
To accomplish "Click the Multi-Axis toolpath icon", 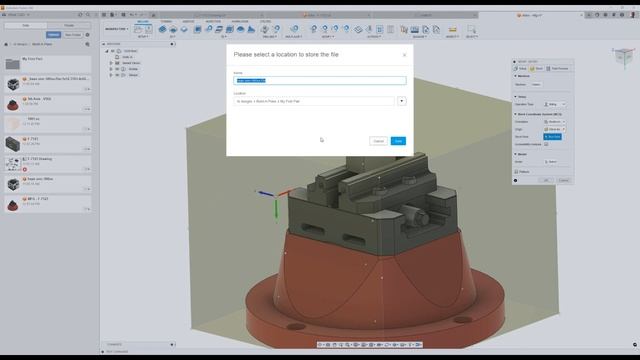I will [x=294, y=29].
